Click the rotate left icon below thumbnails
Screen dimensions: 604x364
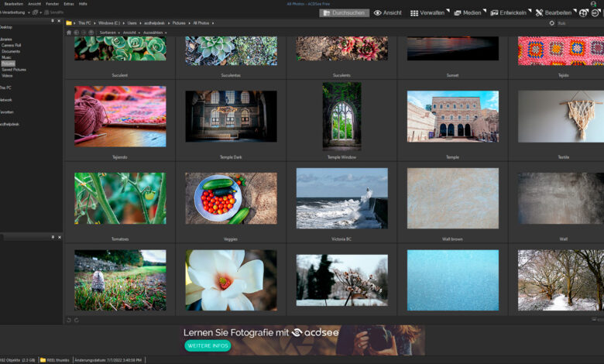click(x=69, y=320)
